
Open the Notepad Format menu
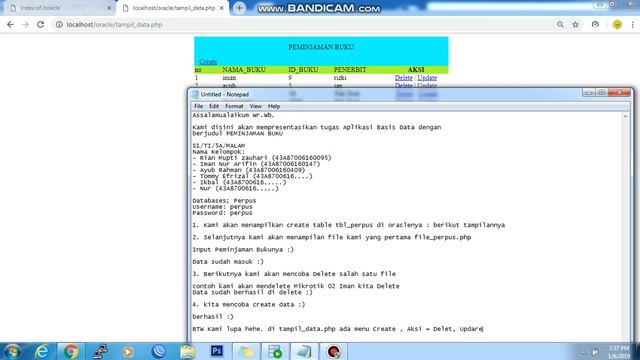(x=234, y=106)
